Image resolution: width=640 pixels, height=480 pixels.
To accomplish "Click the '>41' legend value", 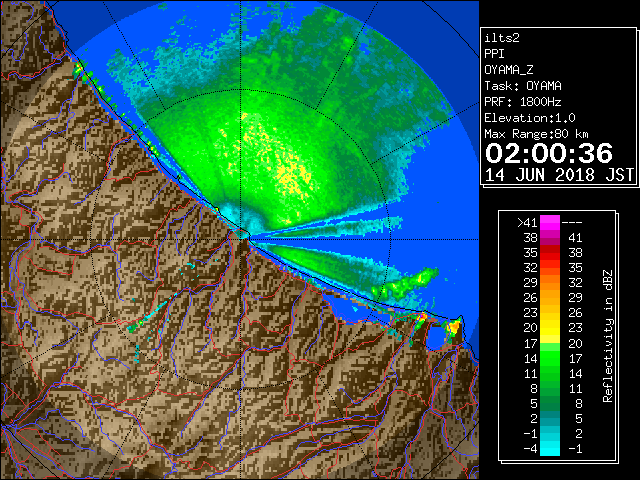I will pyautogui.click(x=527, y=223).
